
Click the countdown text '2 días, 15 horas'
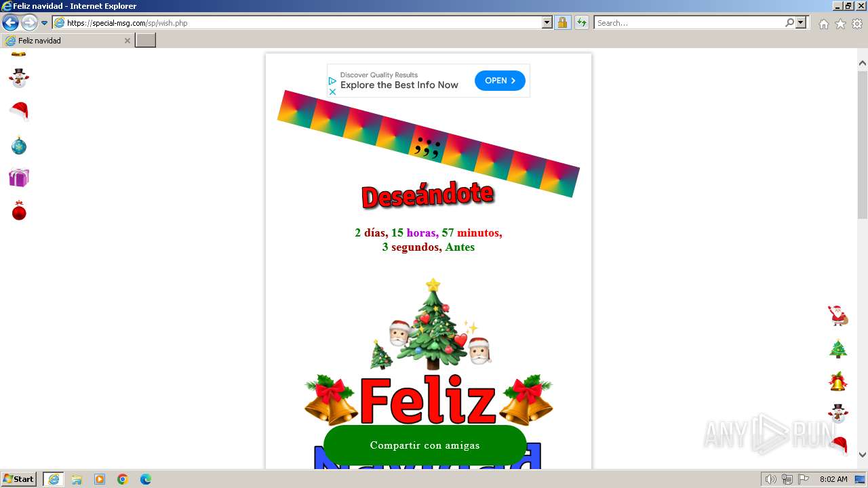[x=397, y=233]
